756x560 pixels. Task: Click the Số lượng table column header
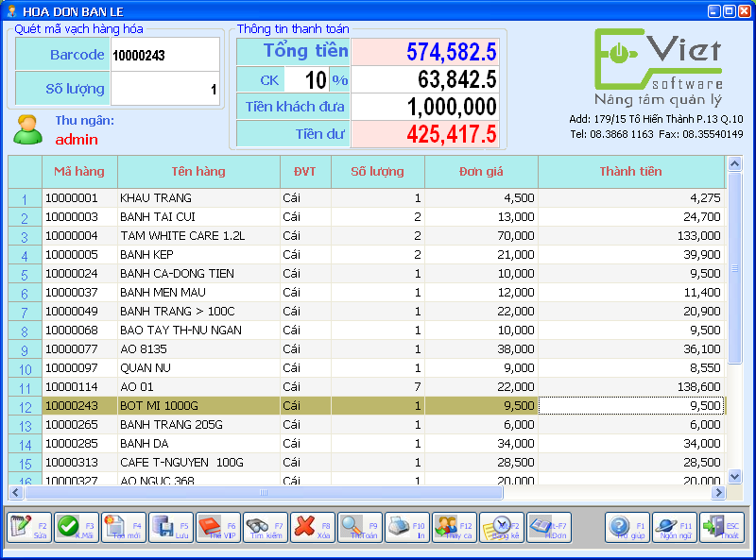coord(377,172)
